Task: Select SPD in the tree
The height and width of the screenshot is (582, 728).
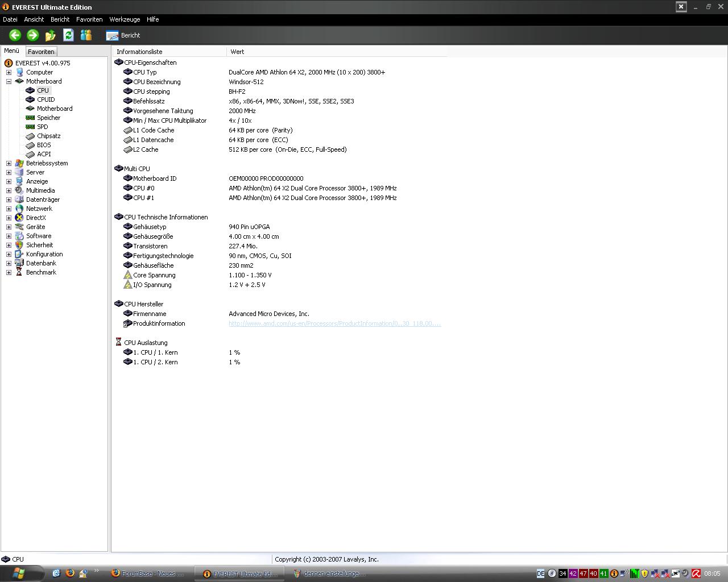Action: (x=43, y=127)
